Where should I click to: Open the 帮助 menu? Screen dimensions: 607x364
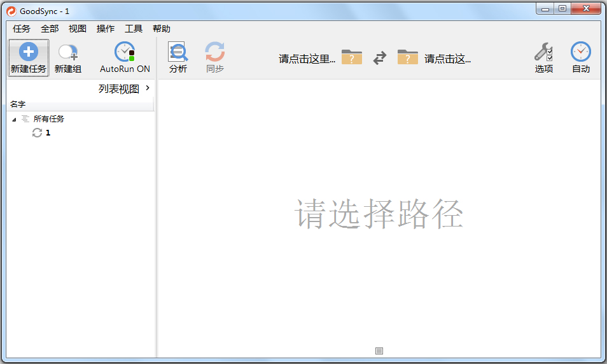(x=162, y=29)
